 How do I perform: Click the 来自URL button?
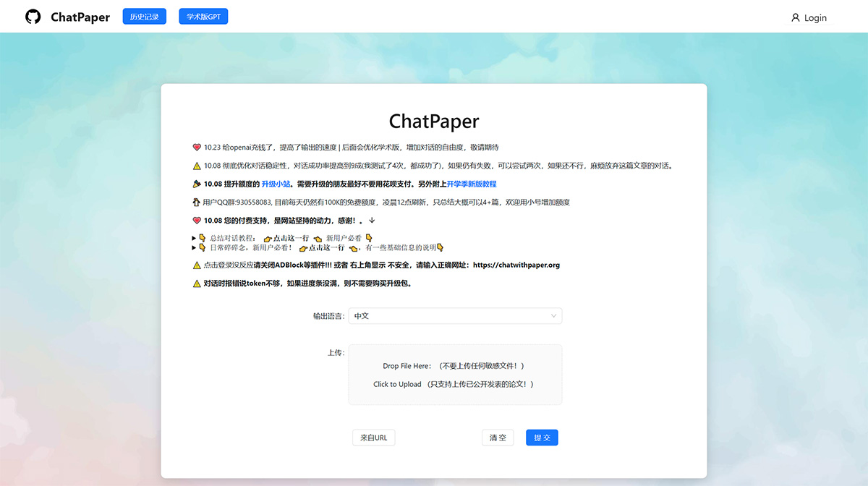pos(373,438)
